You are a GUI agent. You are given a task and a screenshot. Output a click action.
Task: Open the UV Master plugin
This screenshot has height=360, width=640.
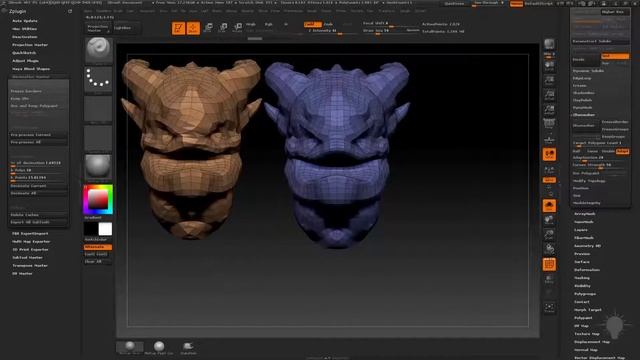22,273
